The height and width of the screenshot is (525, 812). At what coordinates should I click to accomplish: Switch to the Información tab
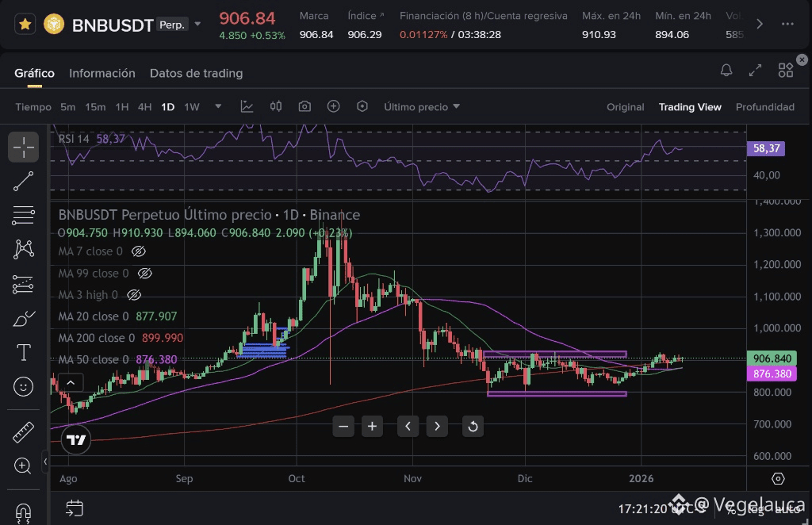click(102, 73)
